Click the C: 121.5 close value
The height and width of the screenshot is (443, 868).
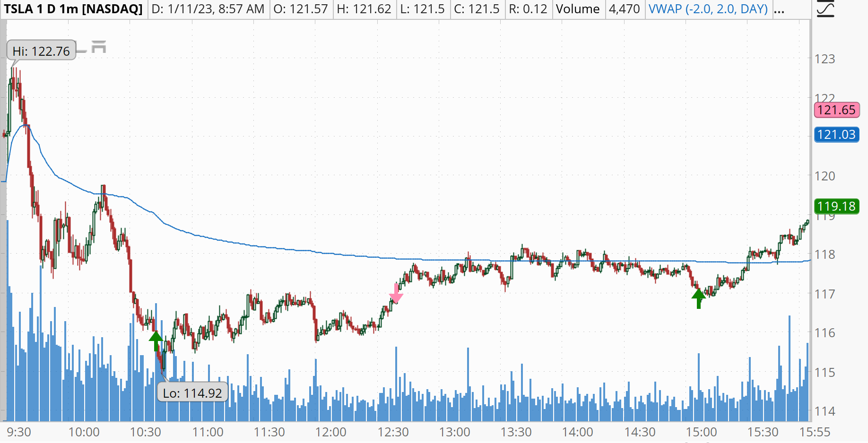[x=477, y=9]
